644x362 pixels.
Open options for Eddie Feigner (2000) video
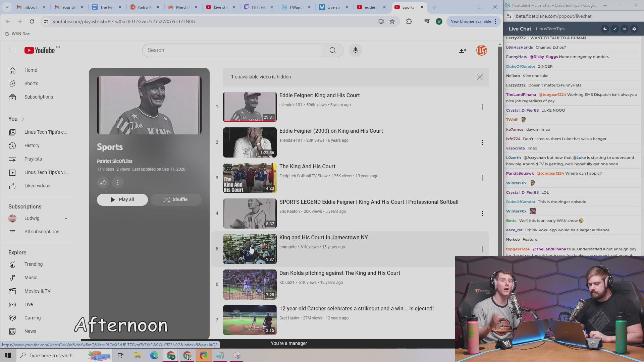[482, 142]
